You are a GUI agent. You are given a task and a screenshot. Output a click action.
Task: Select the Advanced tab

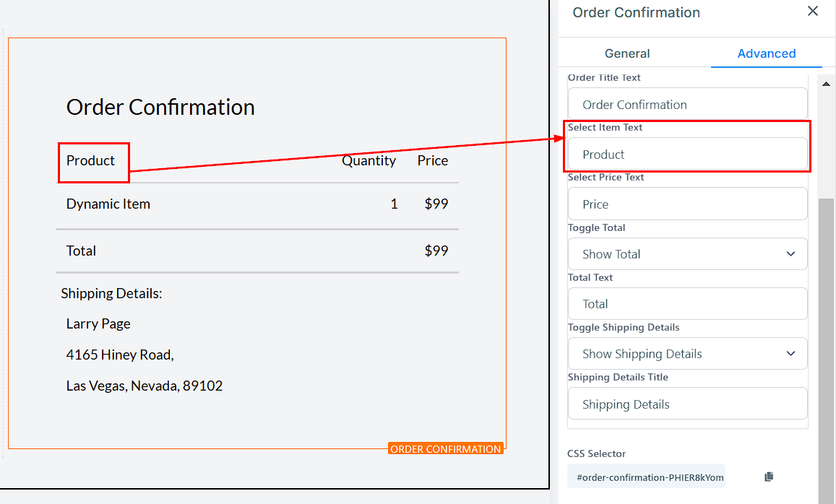point(766,53)
